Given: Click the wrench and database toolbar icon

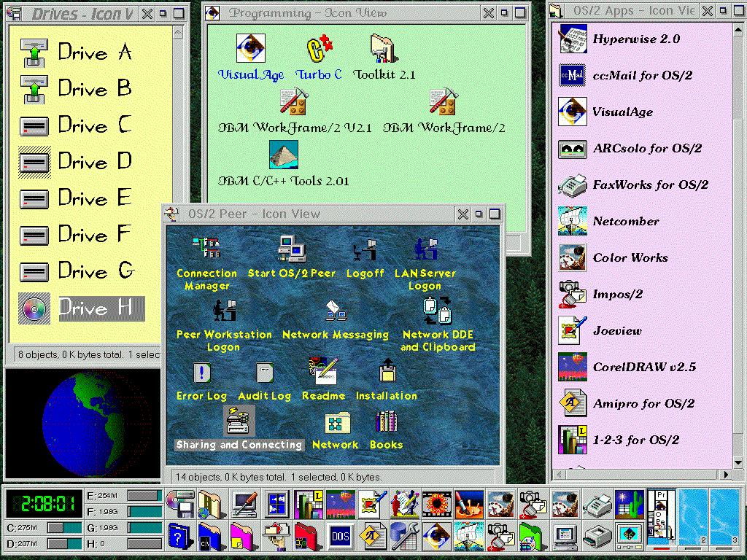Looking at the screenshot, I should (x=404, y=536).
